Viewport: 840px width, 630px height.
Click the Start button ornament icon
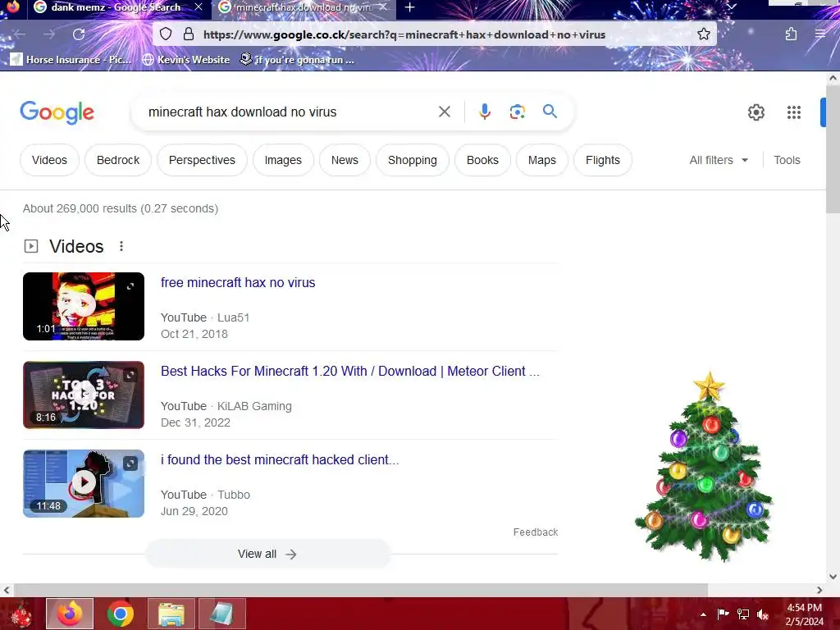[x=21, y=614]
